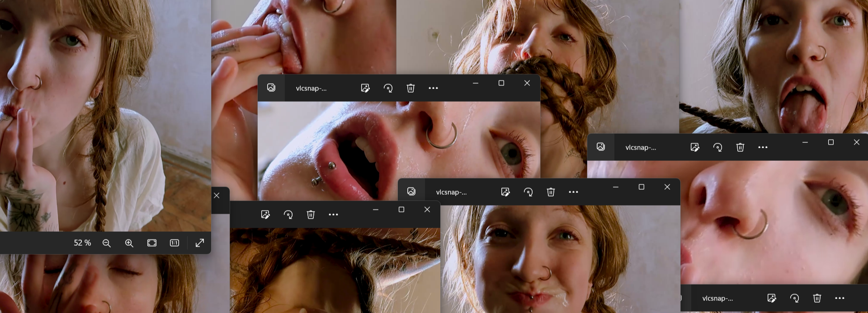Show actual size with the 1:1 button

(175, 243)
